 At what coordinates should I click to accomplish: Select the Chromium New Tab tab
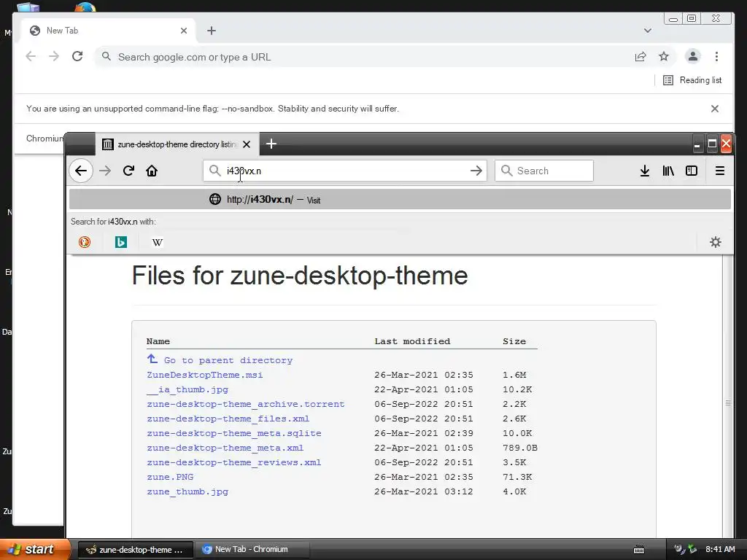(109, 31)
